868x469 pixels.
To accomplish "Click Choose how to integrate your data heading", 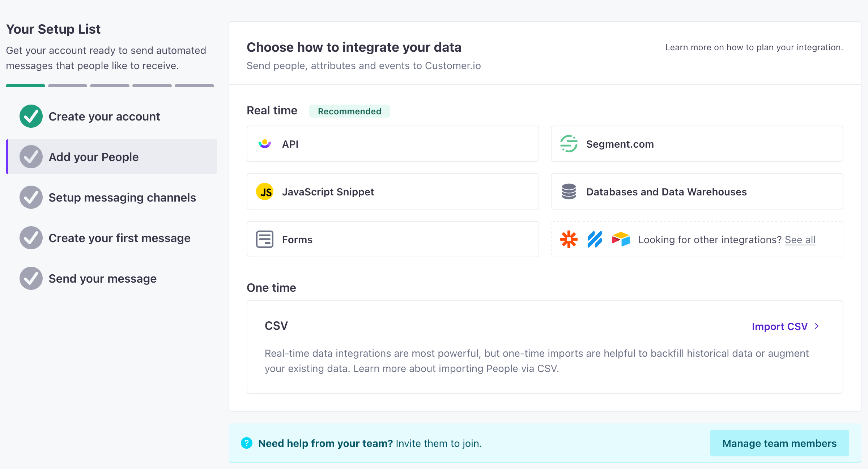I will pos(354,47).
